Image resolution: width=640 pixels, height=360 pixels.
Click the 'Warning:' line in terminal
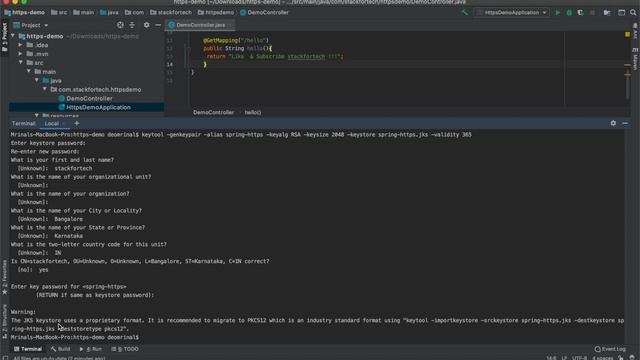tap(23, 312)
